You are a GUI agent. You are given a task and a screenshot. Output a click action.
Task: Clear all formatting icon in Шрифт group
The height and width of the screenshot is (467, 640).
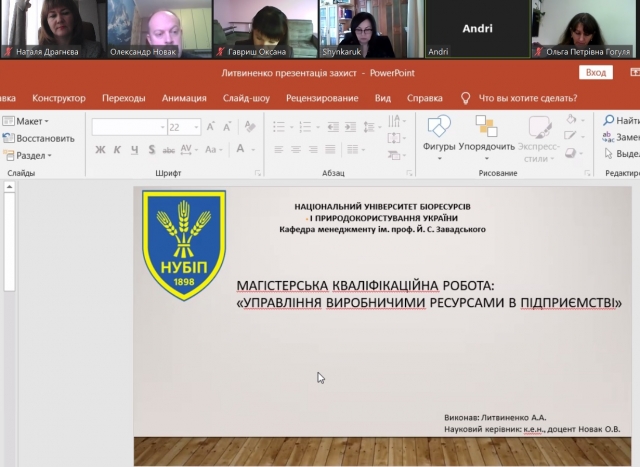pyautogui.click(x=250, y=126)
